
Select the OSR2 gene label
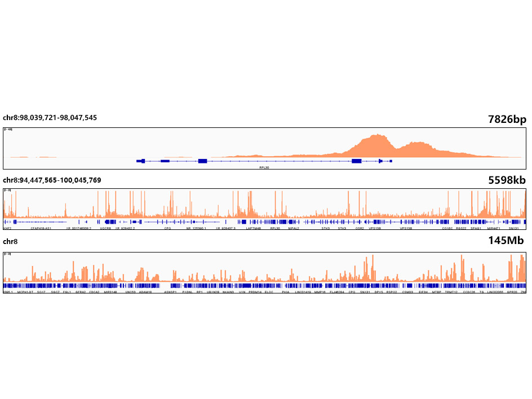coord(360,229)
